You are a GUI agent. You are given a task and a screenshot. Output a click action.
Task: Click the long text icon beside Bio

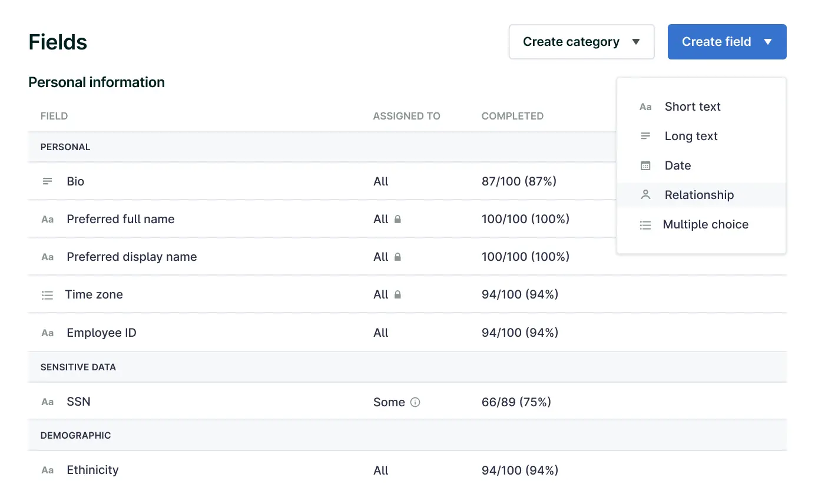pos(47,181)
